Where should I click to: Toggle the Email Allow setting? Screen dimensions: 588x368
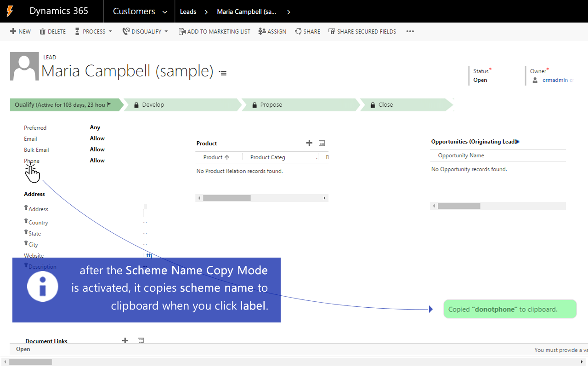click(x=97, y=138)
